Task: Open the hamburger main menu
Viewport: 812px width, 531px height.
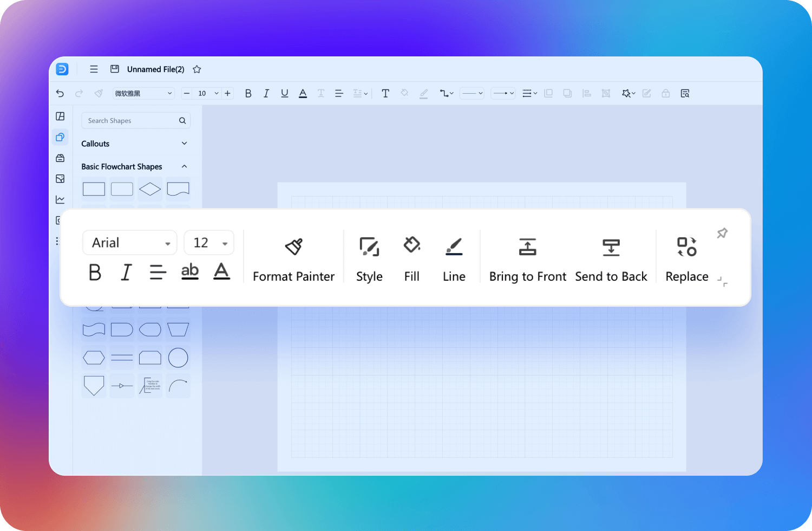Action: (x=94, y=69)
